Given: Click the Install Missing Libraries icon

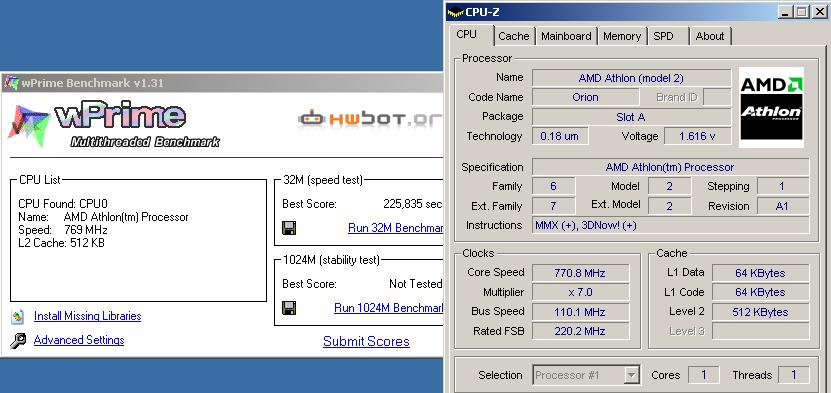Looking at the screenshot, I should (x=17, y=317).
